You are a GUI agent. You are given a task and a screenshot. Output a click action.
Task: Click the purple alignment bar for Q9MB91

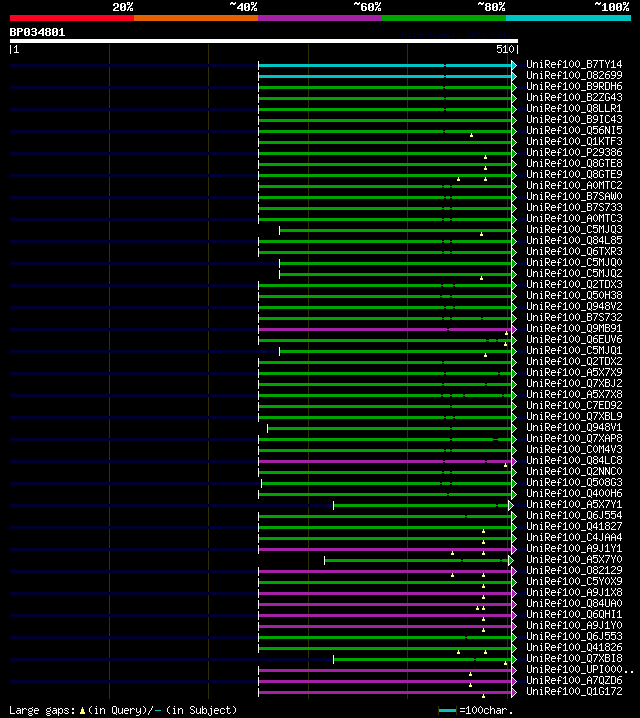click(x=385, y=329)
